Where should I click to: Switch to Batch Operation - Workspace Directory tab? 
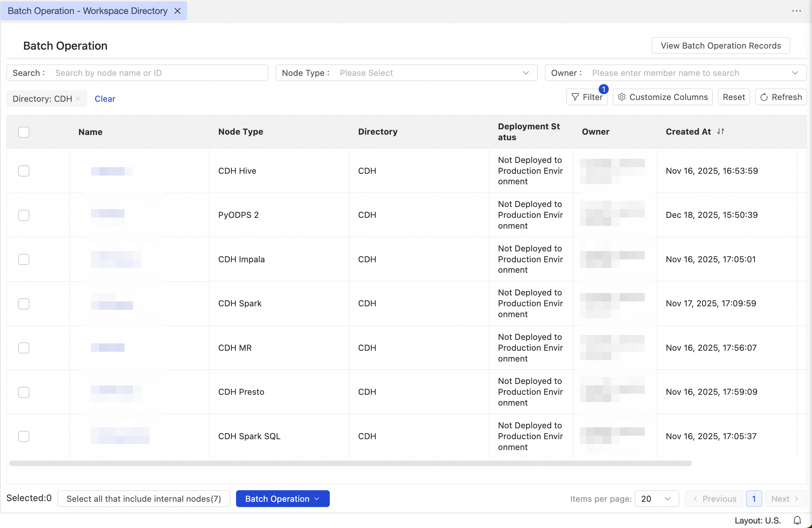coord(87,11)
